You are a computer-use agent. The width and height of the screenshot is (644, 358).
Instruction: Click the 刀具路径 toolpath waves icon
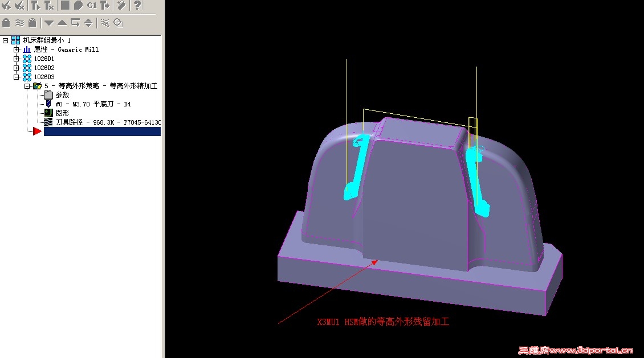click(x=48, y=122)
